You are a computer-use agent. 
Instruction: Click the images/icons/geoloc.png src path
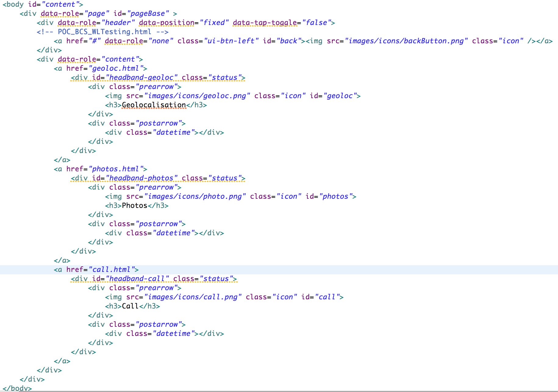click(197, 96)
